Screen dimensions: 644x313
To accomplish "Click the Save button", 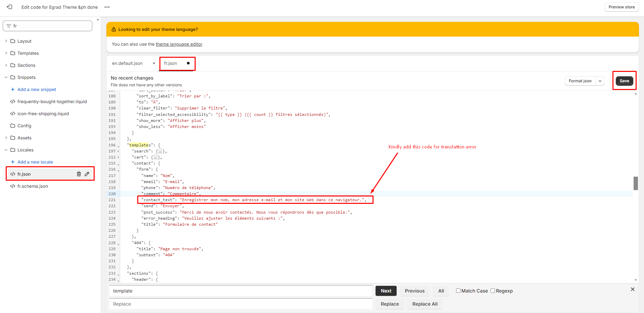I will (624, 81).
